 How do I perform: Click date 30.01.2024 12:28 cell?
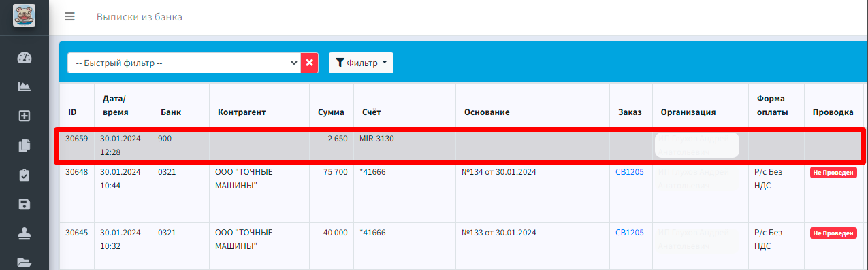pyautogui.click(x=120, y=146)
